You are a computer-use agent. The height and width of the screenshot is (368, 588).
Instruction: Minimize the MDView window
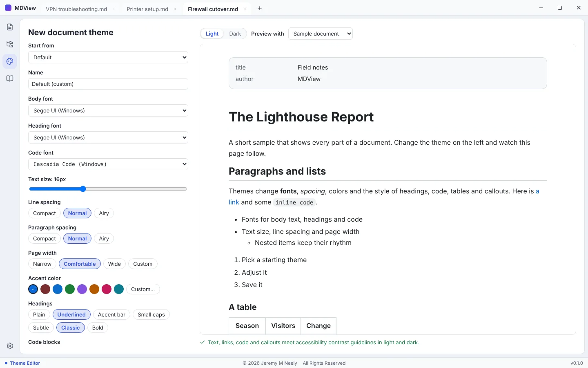click(541, 8)
